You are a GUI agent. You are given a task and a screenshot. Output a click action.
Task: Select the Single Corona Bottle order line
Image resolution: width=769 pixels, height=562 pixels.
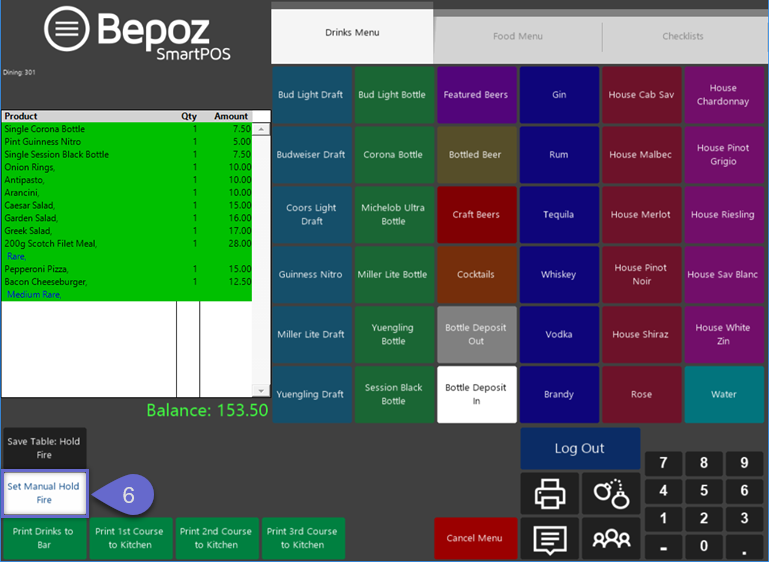tap(127, 129)
